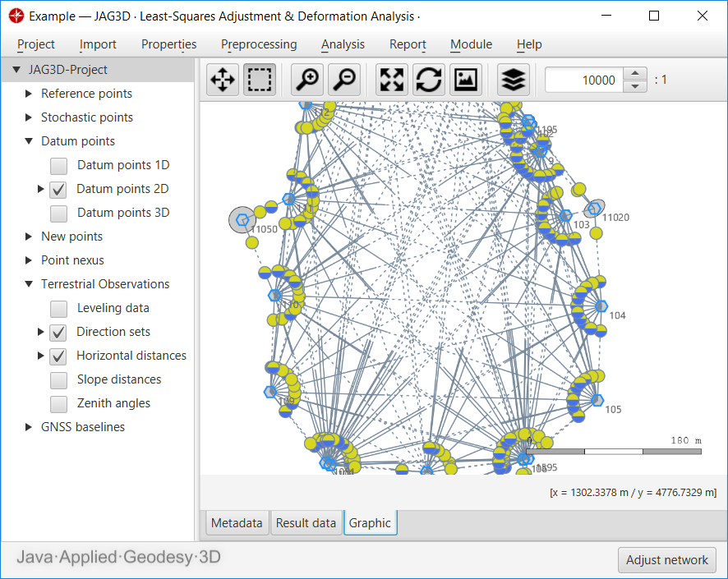This screenshot has height=579, width=728.
Task: Tick the Leveling data checkbox
Action: (x=59, y=309)
